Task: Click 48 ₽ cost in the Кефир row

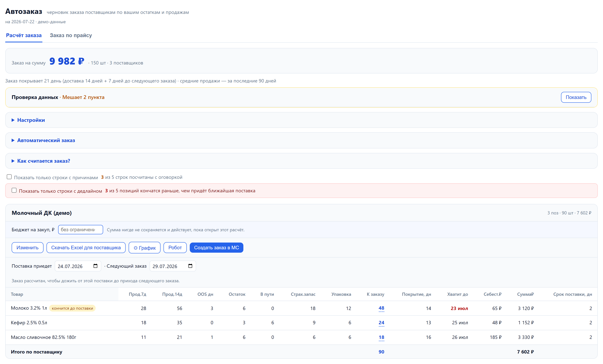Action: pos(497,323)
